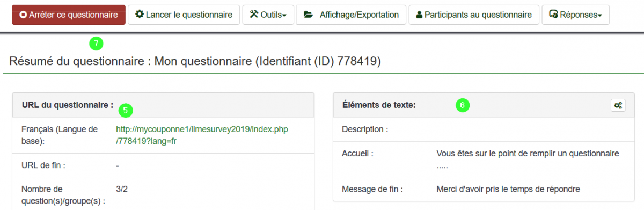Click the stop icon in Arrêter ce questionnaire
Viewport: 644px width, 210px height.
(x=23, y=15)
